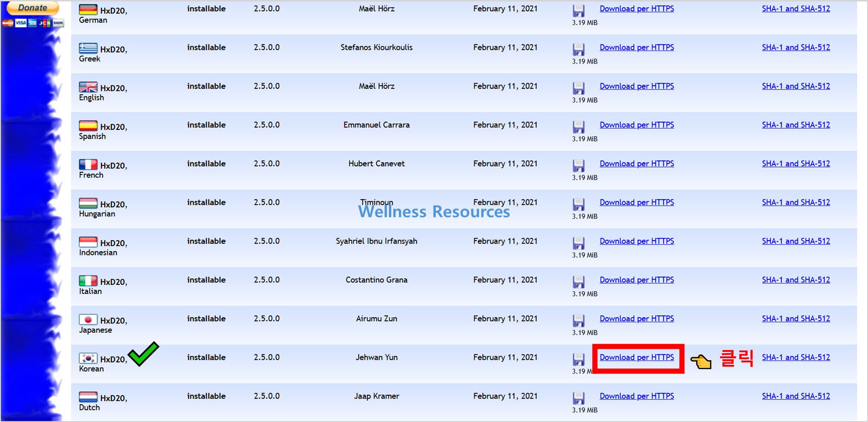Click the floppy disk icon in Spanish row
Screen dimensions: 868x422
[579, 127]
